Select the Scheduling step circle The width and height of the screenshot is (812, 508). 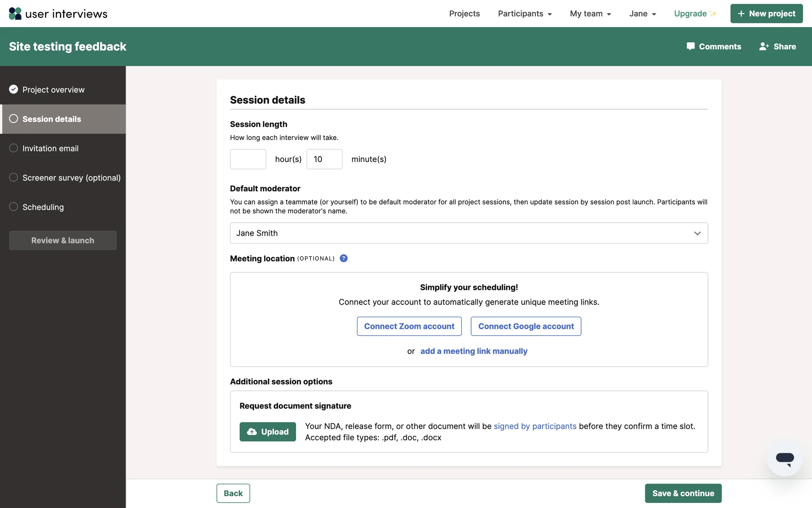[14, 207]
